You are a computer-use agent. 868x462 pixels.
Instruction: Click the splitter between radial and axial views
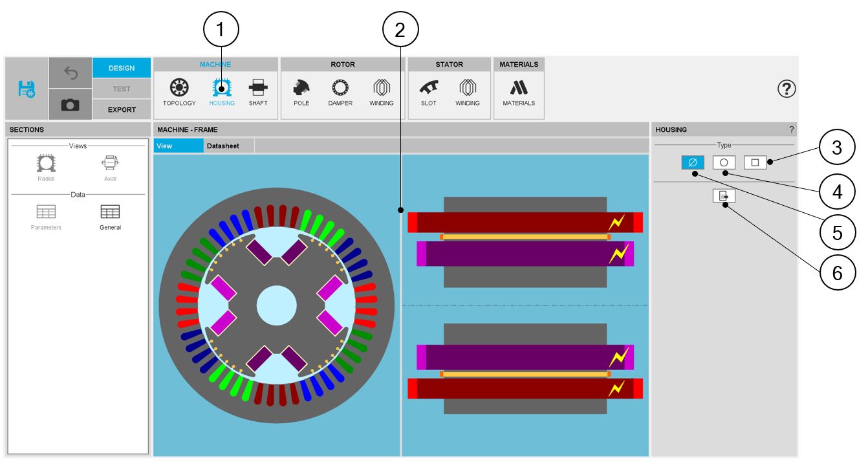pos(401,304)
